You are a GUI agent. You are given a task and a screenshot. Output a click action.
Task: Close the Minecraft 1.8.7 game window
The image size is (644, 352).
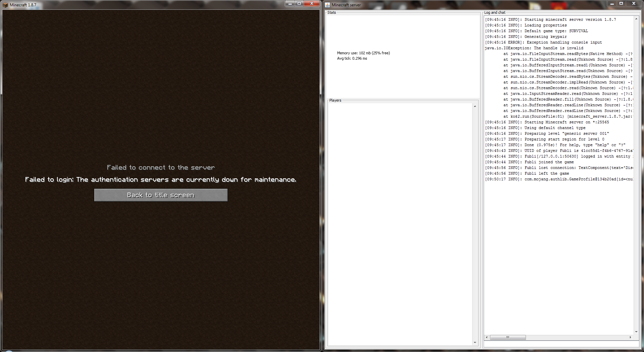[312, 3]
